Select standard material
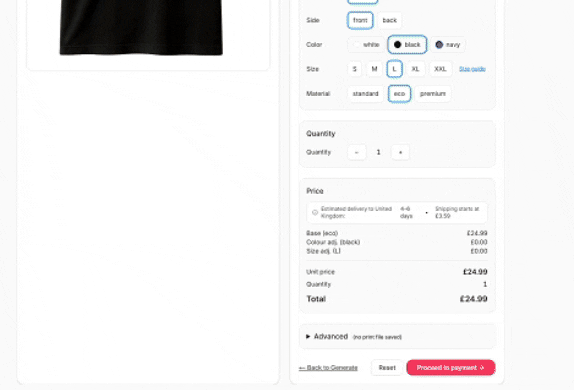The width and height of the screenshot is (574, 390). coord(365,94)
